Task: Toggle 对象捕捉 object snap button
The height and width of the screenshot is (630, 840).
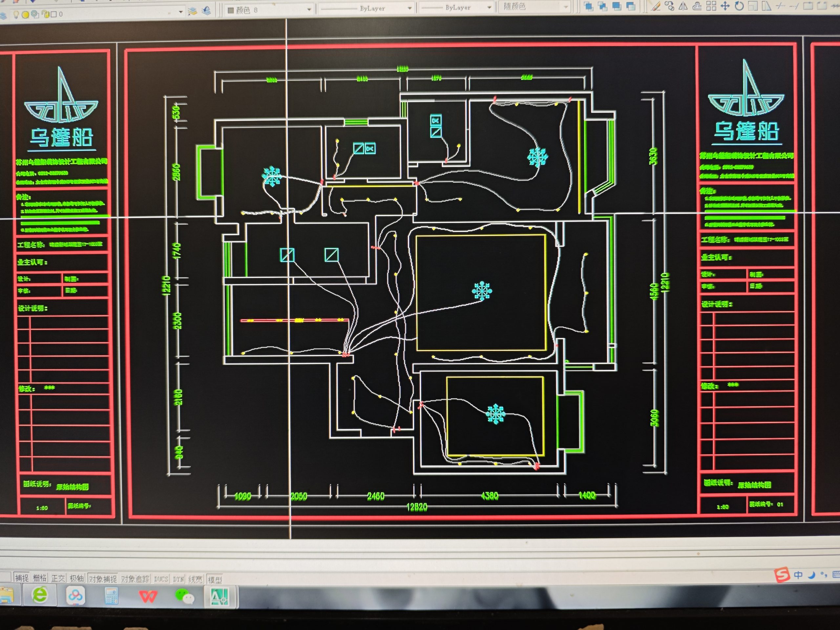Action: 102,579
